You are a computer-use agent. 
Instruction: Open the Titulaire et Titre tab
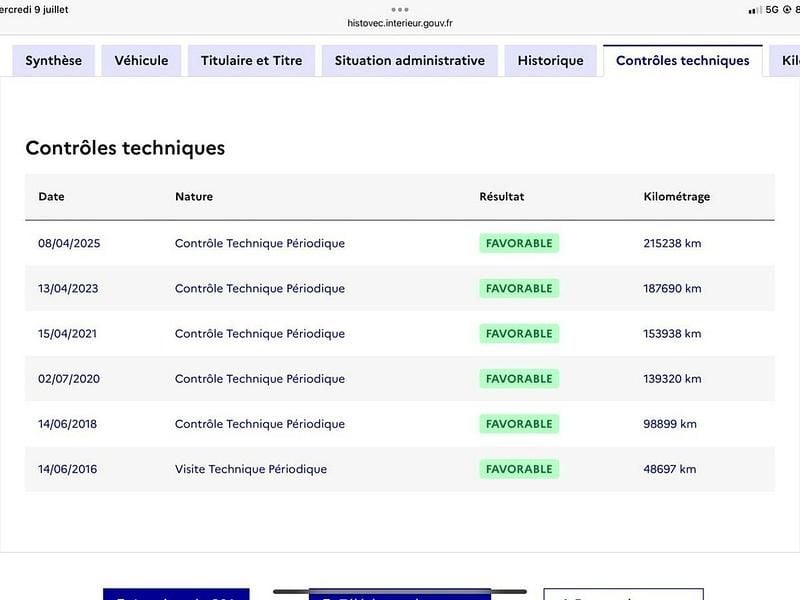(251, 61)
